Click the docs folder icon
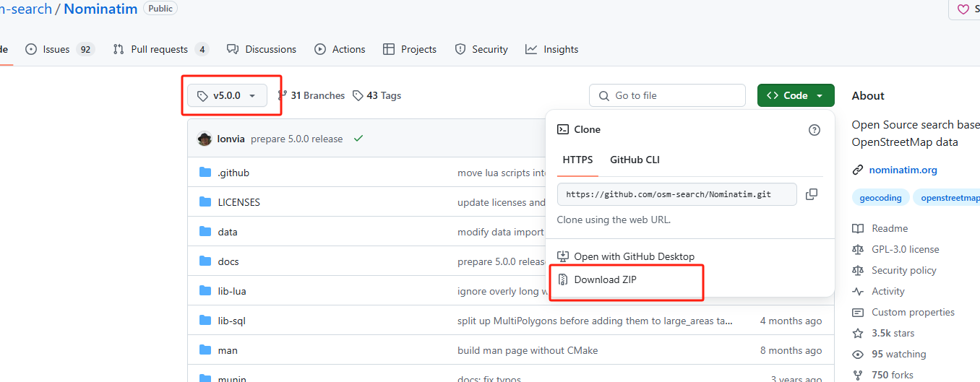The width and height of the screenshot is (980, 382). point(205,261)
